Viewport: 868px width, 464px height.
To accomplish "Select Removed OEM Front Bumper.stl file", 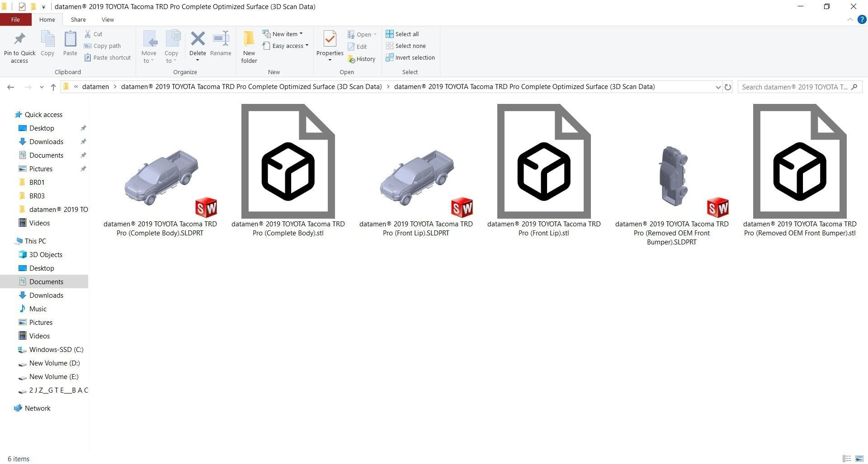I will tap(800, 161).
